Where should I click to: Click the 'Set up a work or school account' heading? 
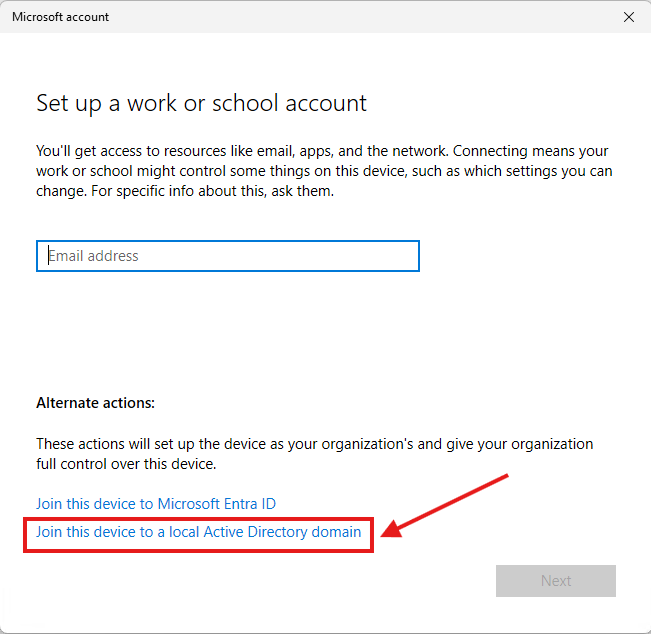[x=201, y=103]
